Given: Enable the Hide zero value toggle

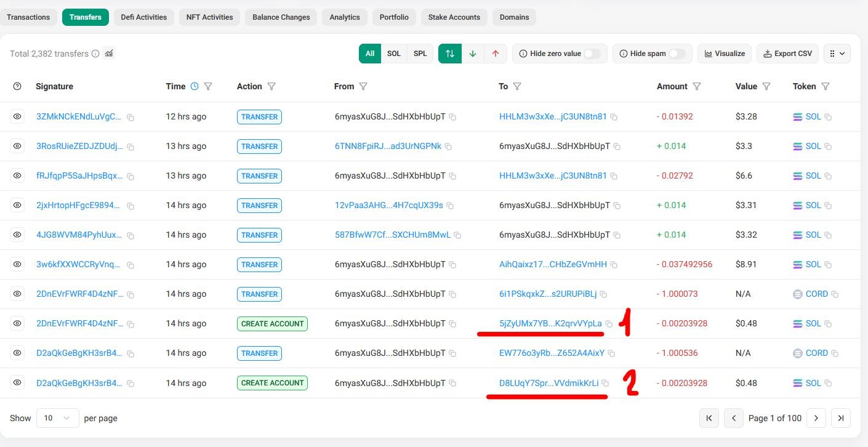Looking at the screenshot, I should pyautogui.click(x=592, y=54).
